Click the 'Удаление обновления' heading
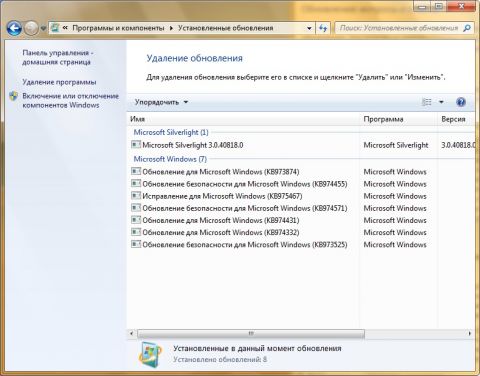Viewport: 480px width, 376px height. (x=194, y=58)
